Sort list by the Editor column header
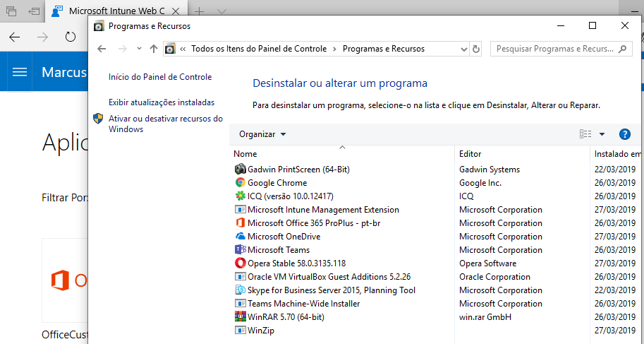Screen dimensions: 644x344 (x=470, y=154)
